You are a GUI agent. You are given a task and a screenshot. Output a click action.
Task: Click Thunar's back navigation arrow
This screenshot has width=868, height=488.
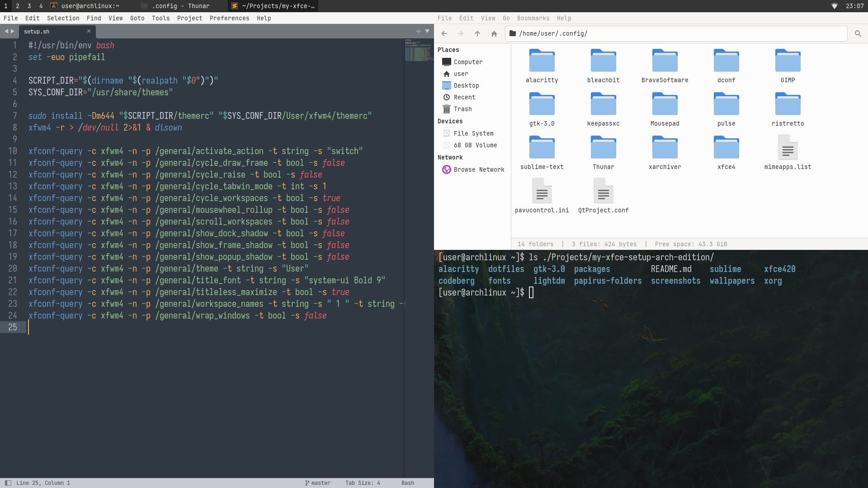tap(444, 33)
